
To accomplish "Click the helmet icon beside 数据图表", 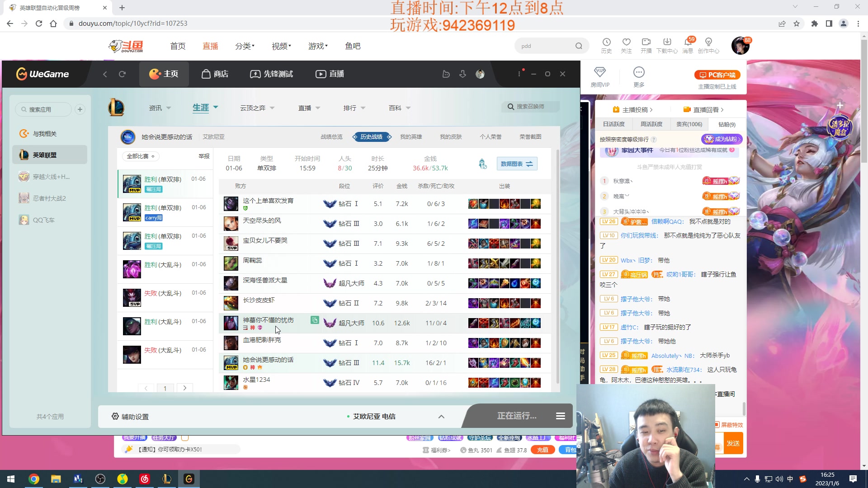I will click(483, 164).
